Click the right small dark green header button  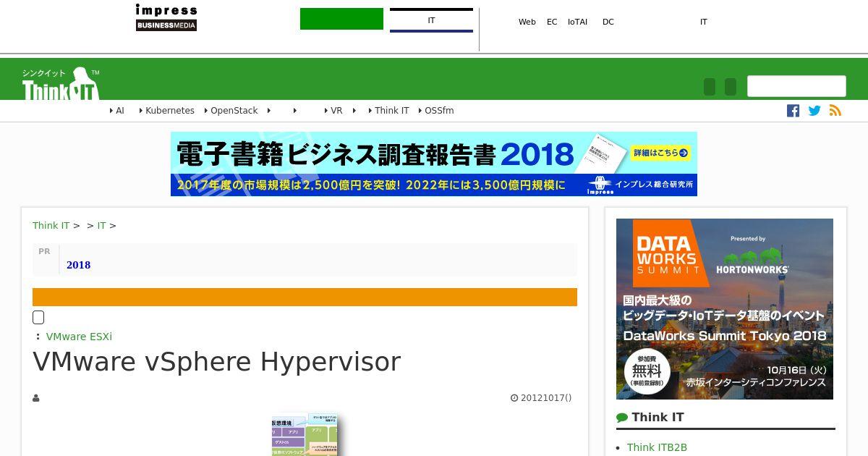click(731, 87)
